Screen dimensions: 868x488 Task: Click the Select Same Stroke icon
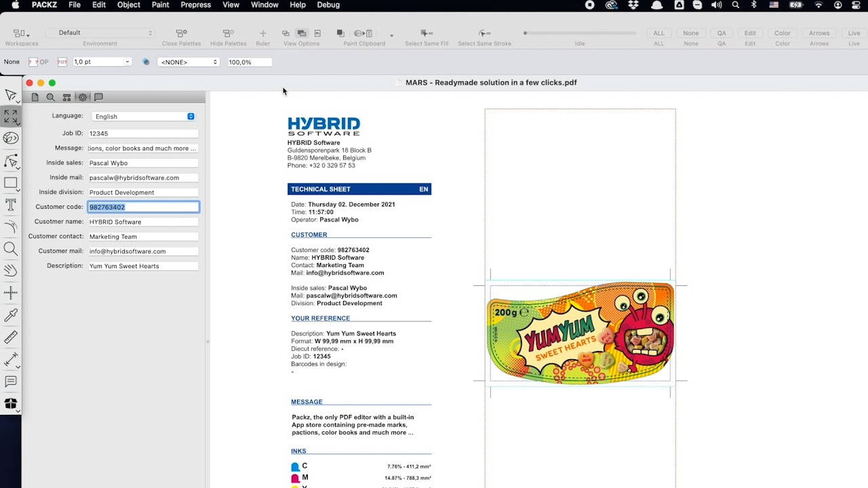point(484,33)
